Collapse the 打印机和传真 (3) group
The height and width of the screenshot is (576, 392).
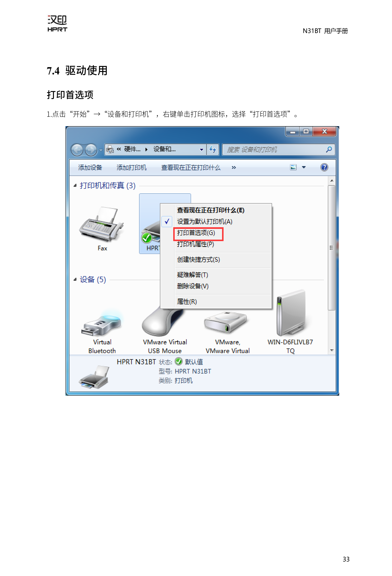(x=75, y=185)
